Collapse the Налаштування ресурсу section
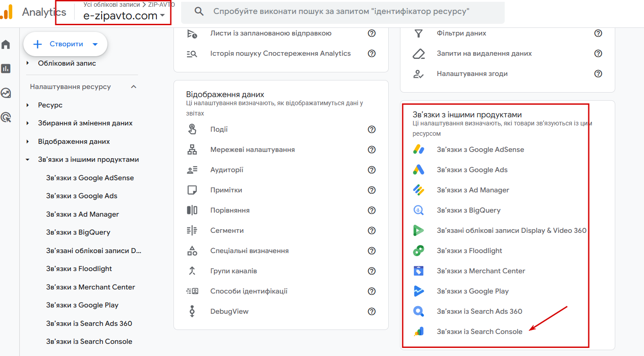This screenshot has width=644, height=356. pos(133,87)
